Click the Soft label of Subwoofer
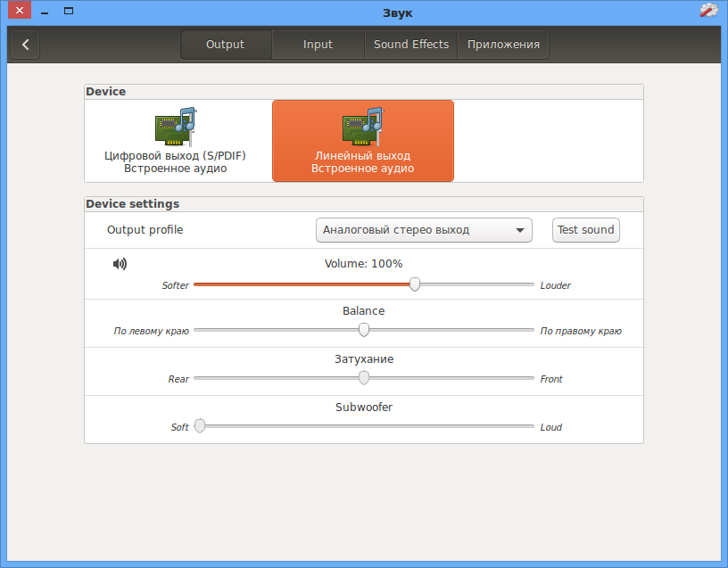Image resolution: width=728 pixels, height=568 pixels. pyautogui.click(x=179, y=427)
